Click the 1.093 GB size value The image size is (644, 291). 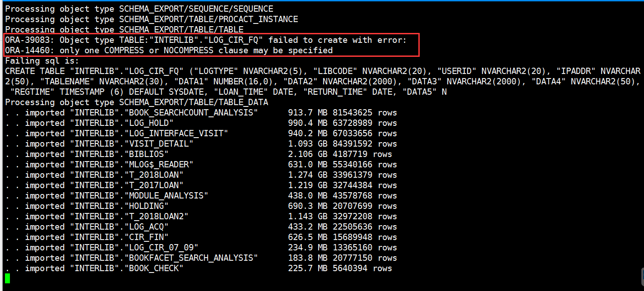308,144
